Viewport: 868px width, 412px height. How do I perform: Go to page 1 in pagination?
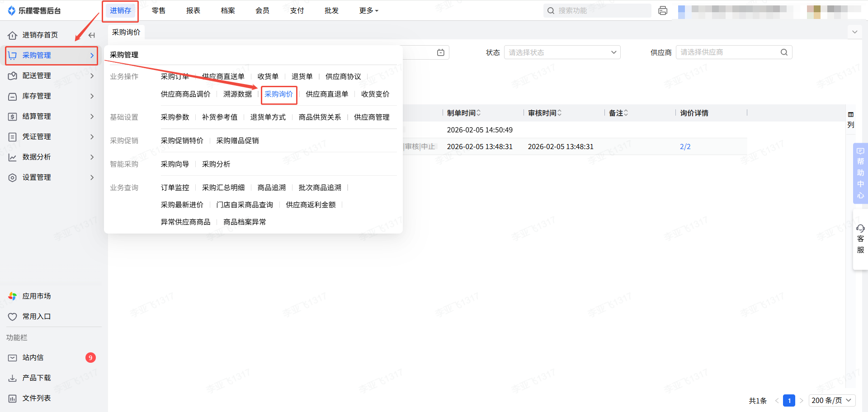(x=789, y=400)
